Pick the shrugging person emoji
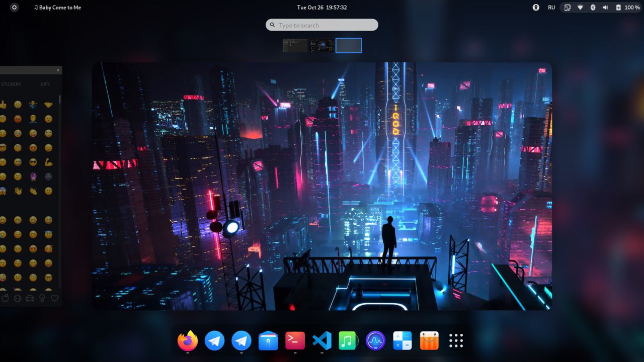The width and height of the screenshot is (644, 362). pos(33,105)
